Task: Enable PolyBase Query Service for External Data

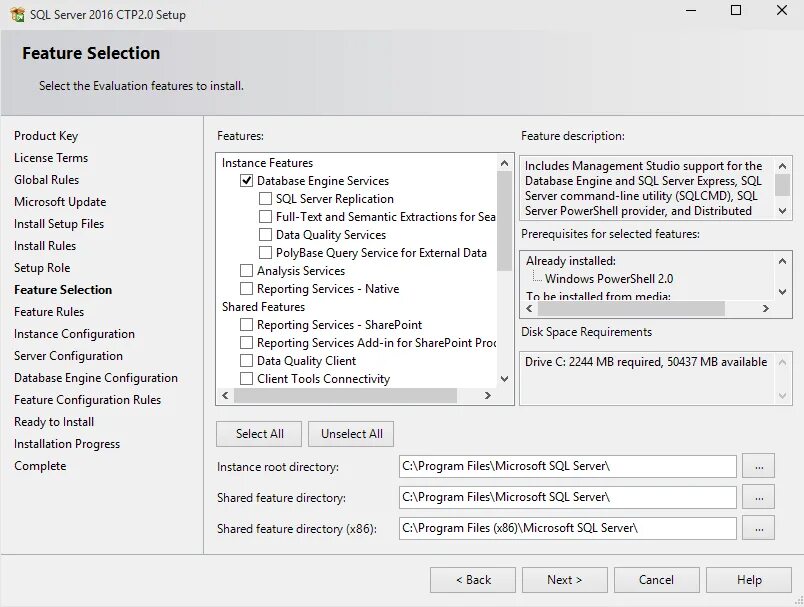Action: (x=265, y=252)
